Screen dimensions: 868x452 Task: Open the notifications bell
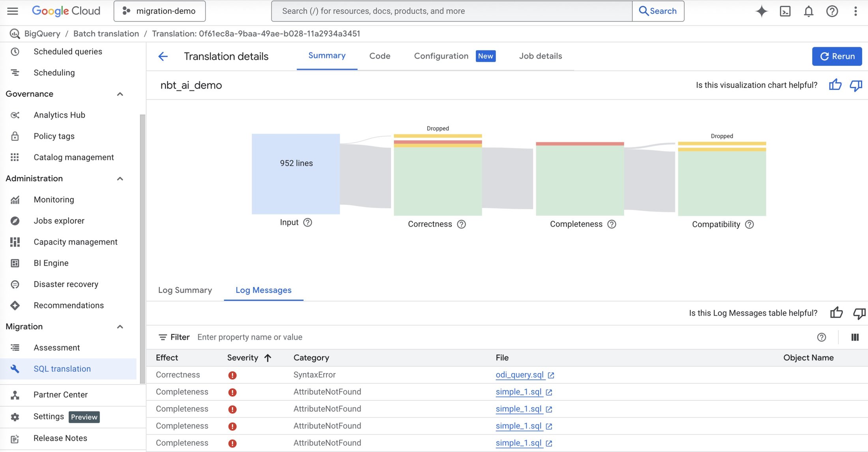pyautogui.click(x=808, y=11)
